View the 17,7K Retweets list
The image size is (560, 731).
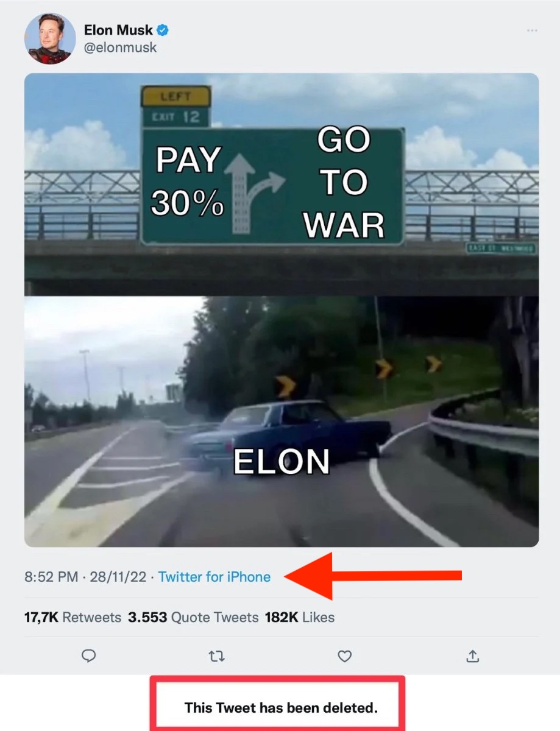[73, 617]
